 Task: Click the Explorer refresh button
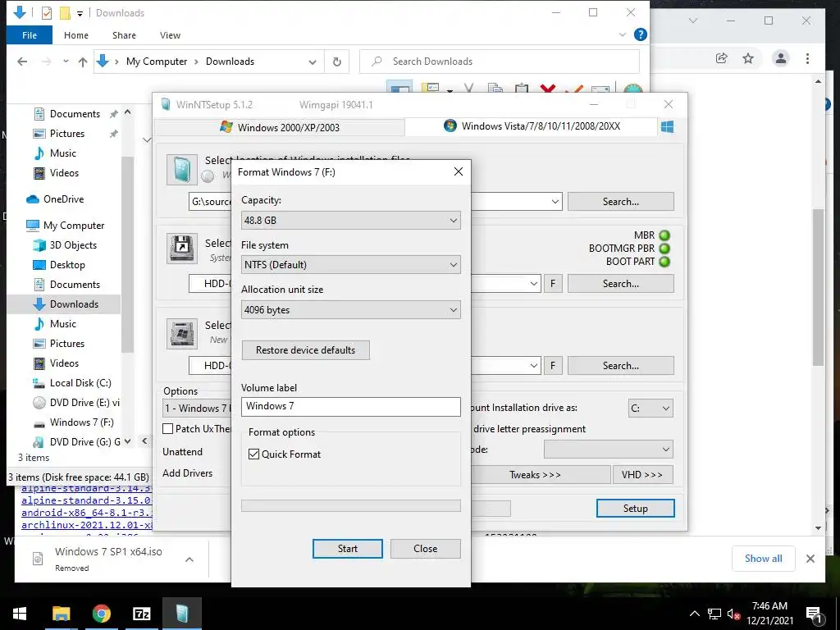pyautogui.click(x=337, y=62)
